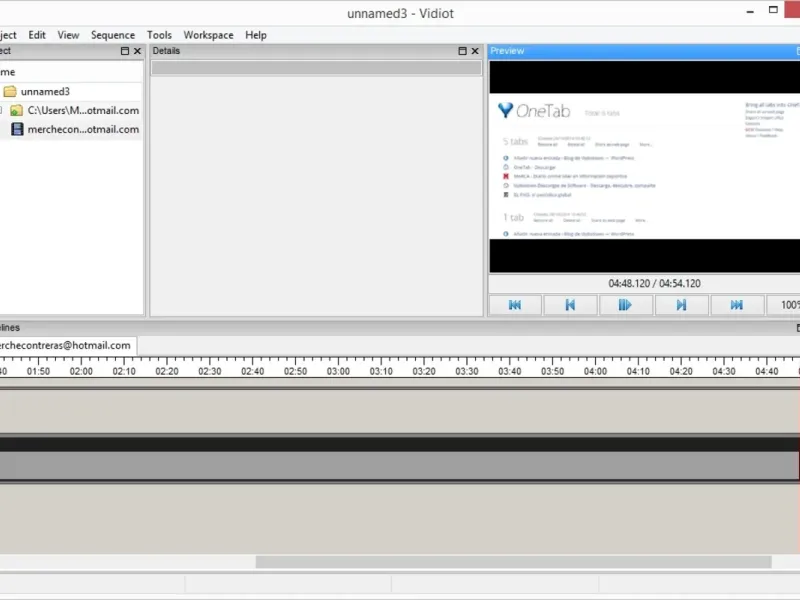Click the Details panel title
The height and width of the screenshot is (600, 800).
(x=166, y=51)
